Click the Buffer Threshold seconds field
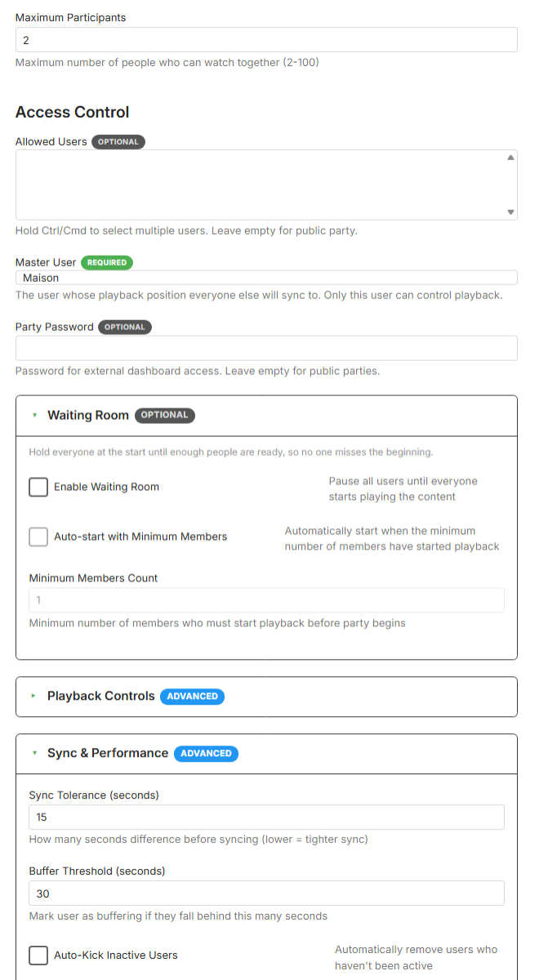Screen dimensions: 548x980 point(266,893)
